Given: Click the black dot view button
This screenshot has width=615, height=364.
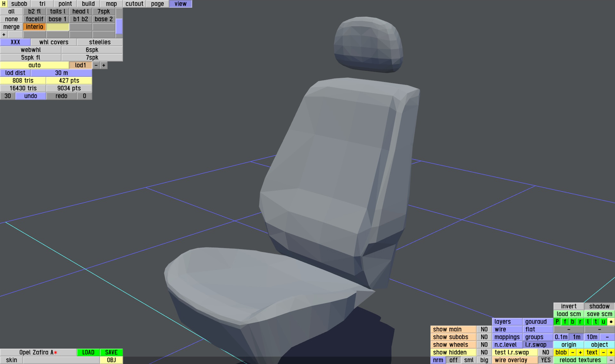Looking at the screenshot, I should (611, 322).
